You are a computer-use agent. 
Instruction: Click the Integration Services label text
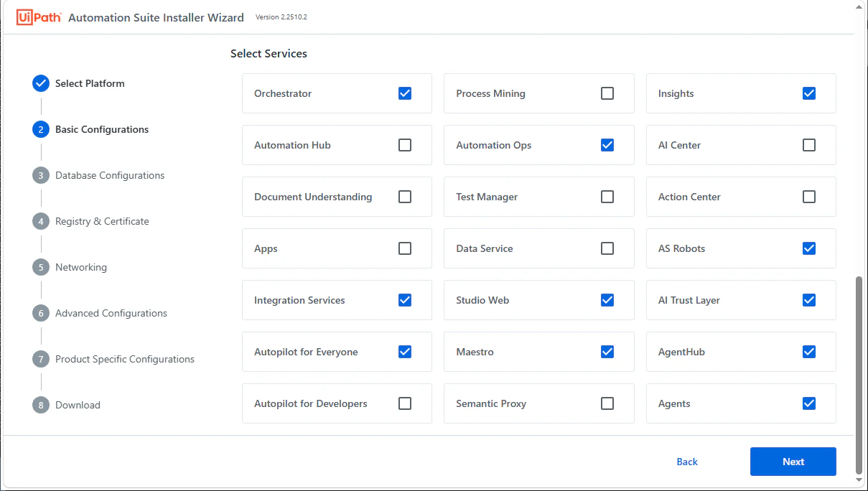pyautogui.click(x=299, y=300)
